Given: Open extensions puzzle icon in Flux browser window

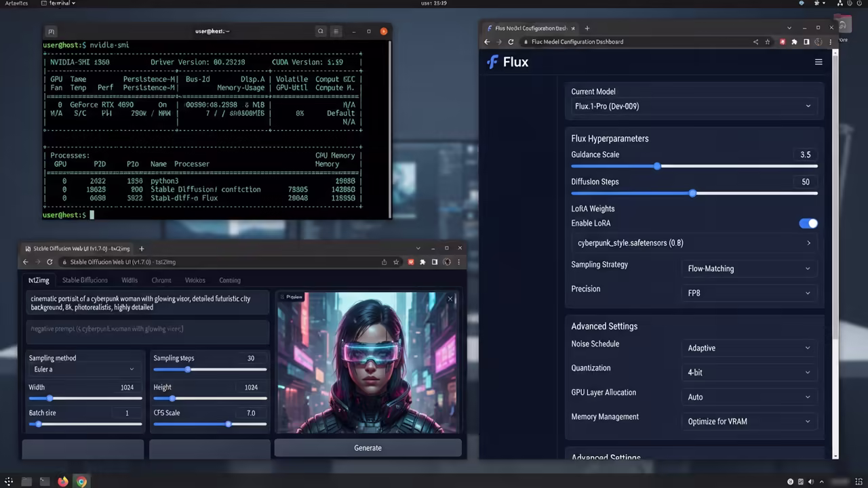Looking at the screenshot, I should pos(794,41).
